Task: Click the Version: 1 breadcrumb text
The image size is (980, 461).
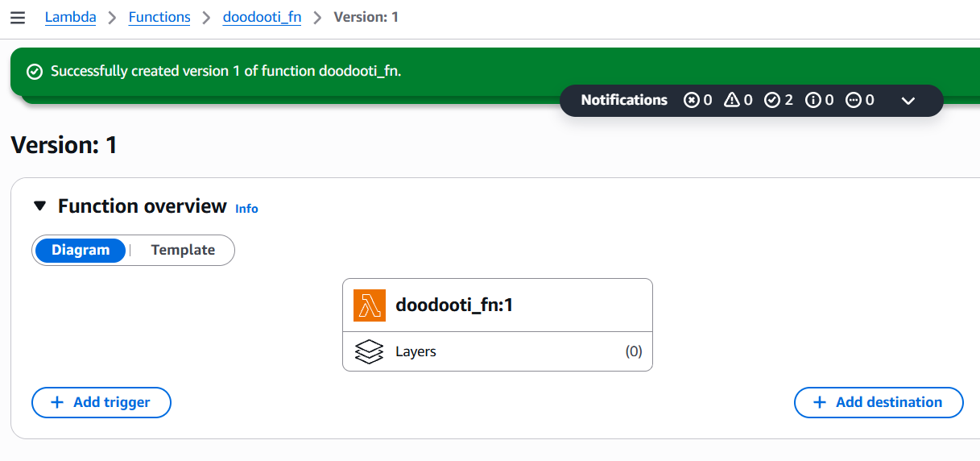Action: pos(366,17)
